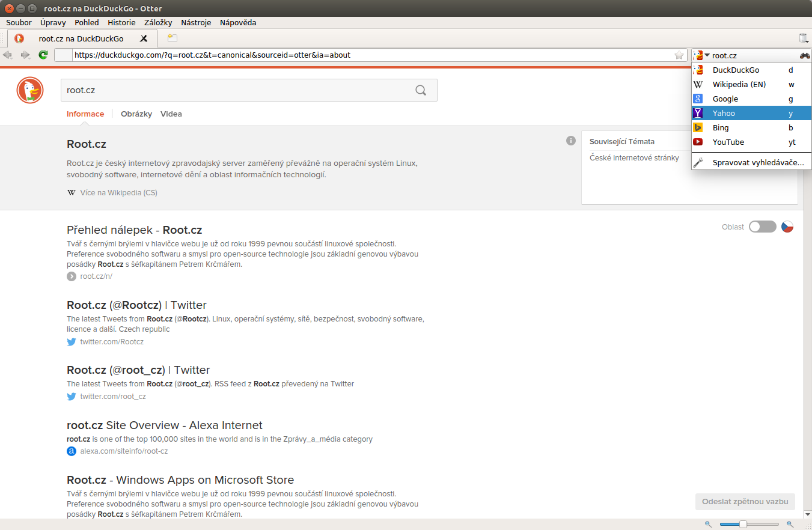
Task: Open the 'Root.cz (@Rootcz) | Twitter' result
Action: coord(136,305)
